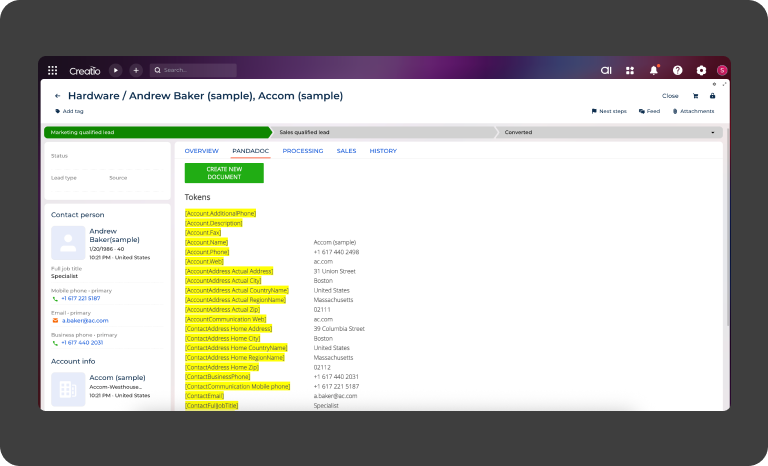Click the shopping cart icon
Screen dimensions: 768x466
[x=696, y=96]
